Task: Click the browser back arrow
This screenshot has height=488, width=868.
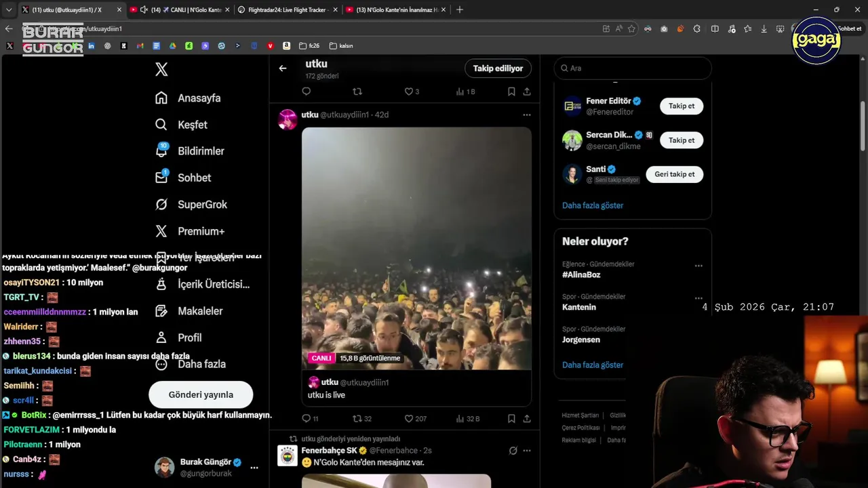Action: click(x=9, y=28)
